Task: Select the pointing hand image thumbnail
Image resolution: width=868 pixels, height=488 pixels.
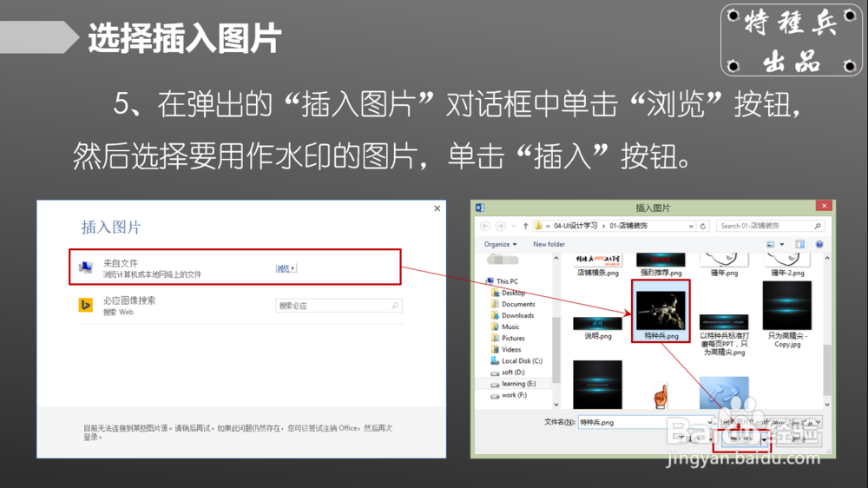Action: point(661,395)
